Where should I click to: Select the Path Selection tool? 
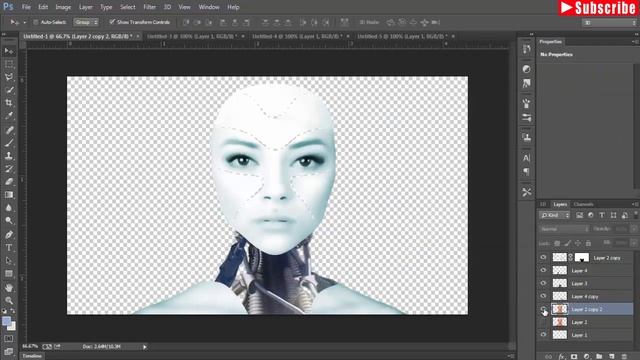tap(9, 261)
